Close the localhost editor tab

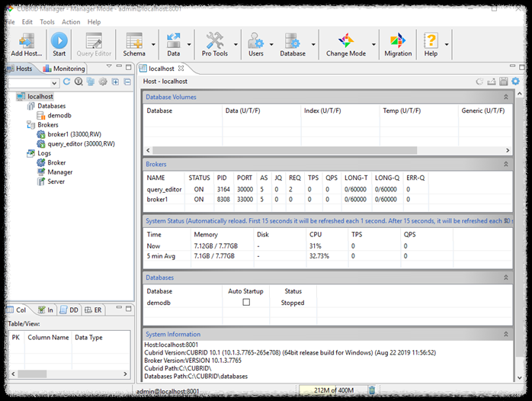181,68
